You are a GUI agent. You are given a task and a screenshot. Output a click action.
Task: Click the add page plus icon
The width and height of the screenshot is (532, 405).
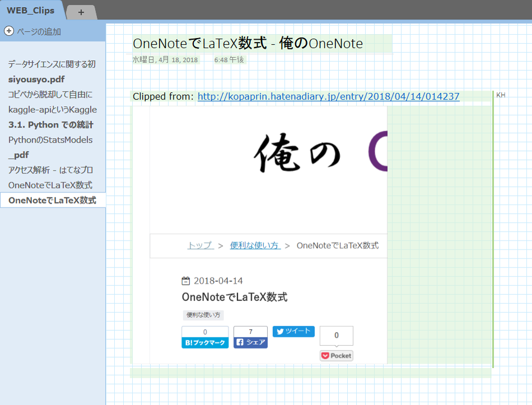click(9, 31)
